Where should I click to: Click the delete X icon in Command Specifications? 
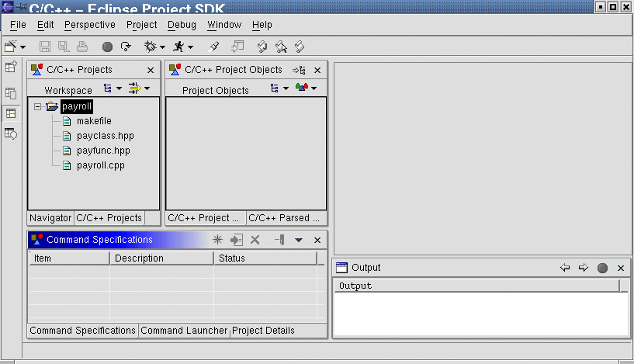coord(255,240)
